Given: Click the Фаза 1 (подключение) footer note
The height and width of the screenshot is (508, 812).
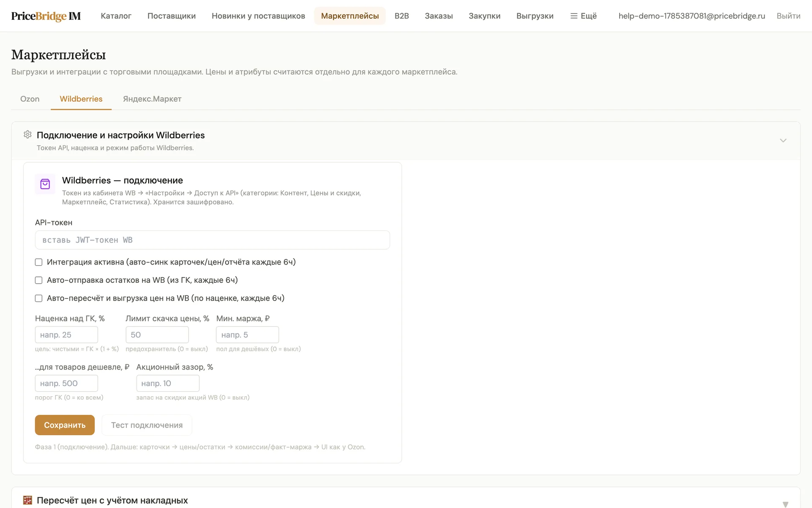Looking at the screenshot, I should tap(200, 447).
